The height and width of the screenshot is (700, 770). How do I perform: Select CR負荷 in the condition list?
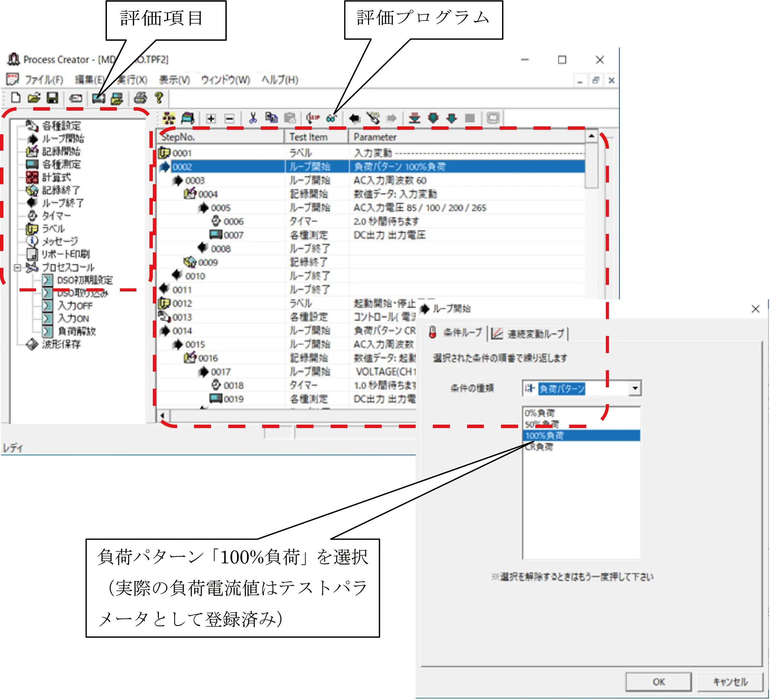539,447
